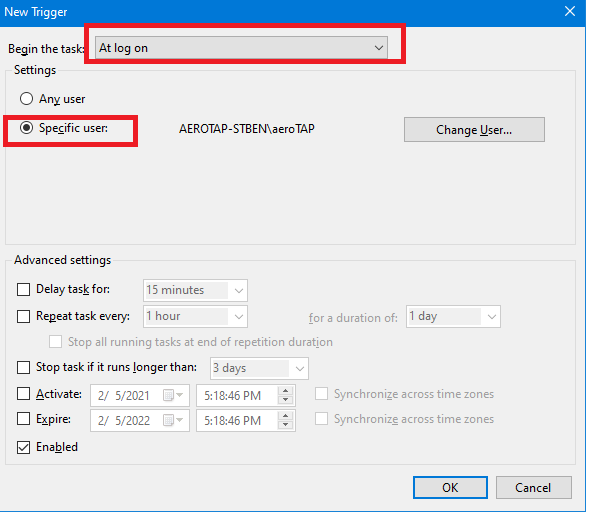The height and width of the screenshot is (516, 591).
Task: Increase Activate time with up spinner arrow
Action: tap(286, 391)
